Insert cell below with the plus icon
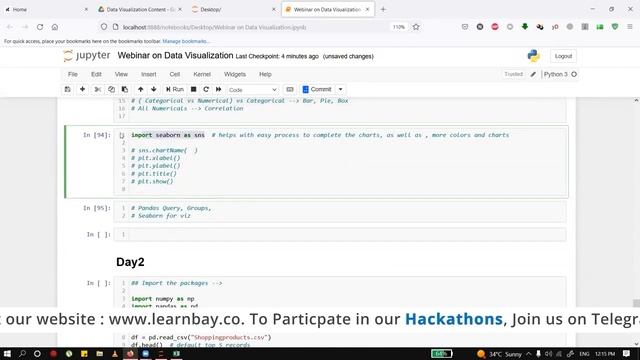Image resolution: width=640 pixels, height=360 pixels. [82, 89]
